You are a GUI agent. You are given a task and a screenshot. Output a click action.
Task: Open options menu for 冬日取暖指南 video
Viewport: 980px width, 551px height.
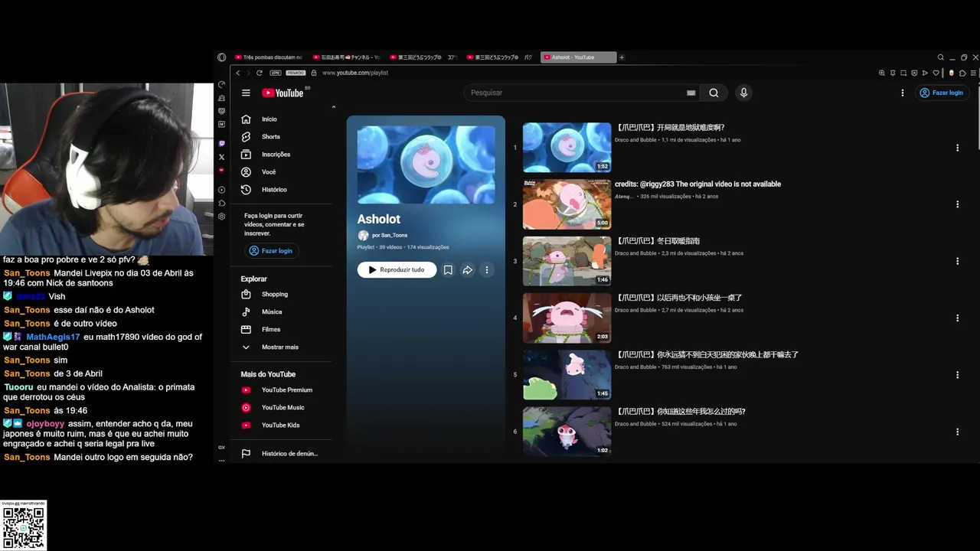click(x=957, y=261)
